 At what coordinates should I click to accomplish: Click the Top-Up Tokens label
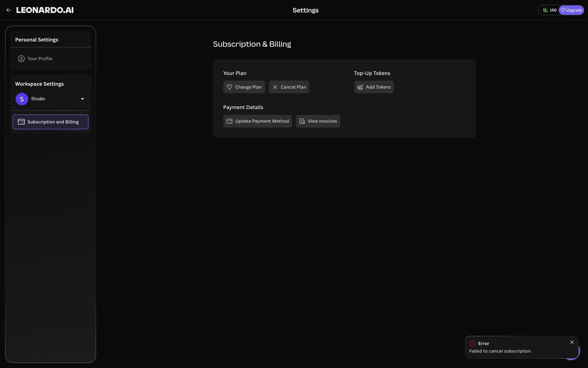click(x=372, y=73)
